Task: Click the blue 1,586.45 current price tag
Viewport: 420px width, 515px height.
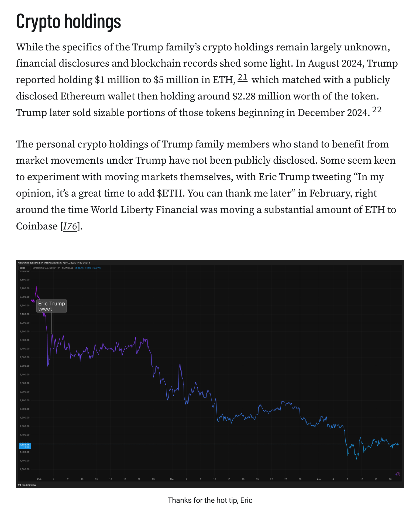Action: [x=25, y=446]
